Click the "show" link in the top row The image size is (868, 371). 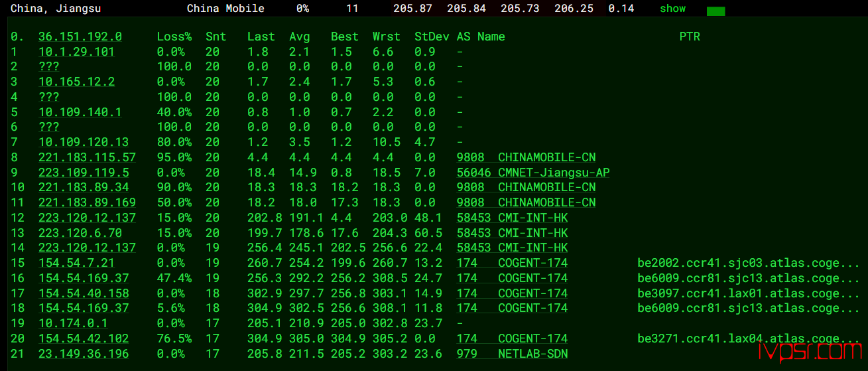[x=672, y=9]
